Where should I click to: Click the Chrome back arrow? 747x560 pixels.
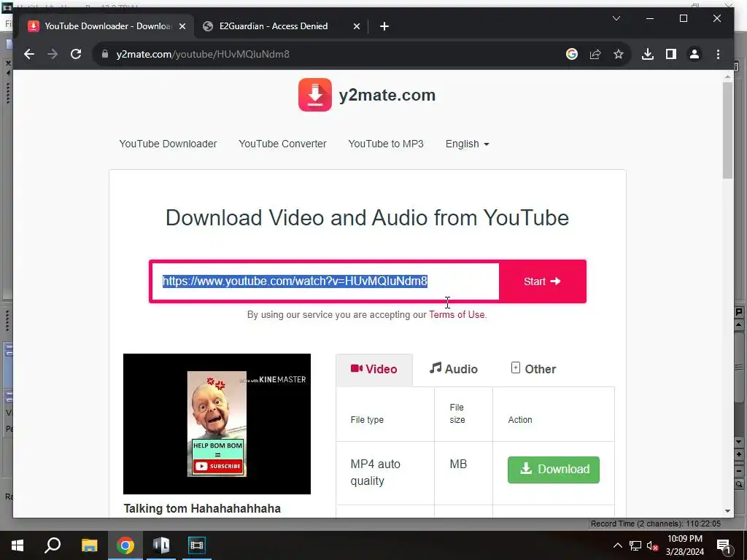[29, 54]
